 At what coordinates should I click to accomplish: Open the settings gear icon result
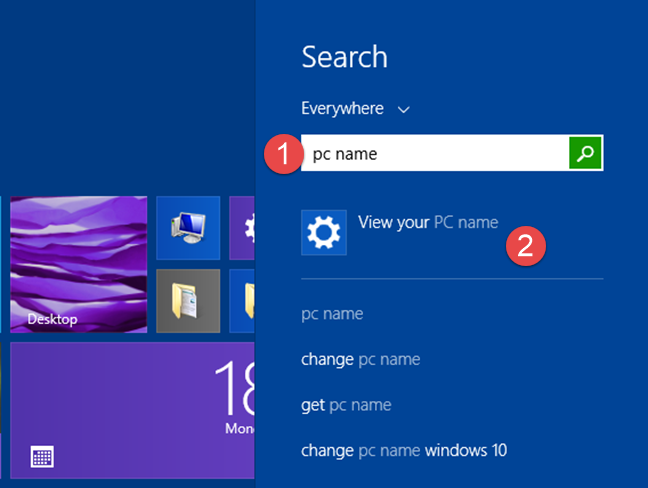pyautogui.click(x=324, y=233)
